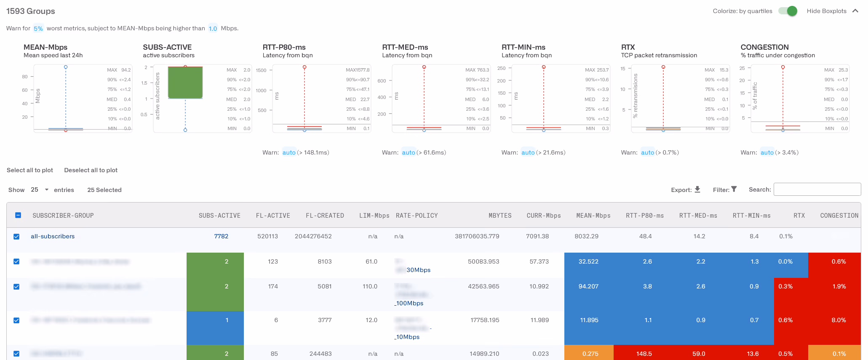Uncheck the checkbox for the 30Mbps row
Screen dimensions: 868x360
16,261
